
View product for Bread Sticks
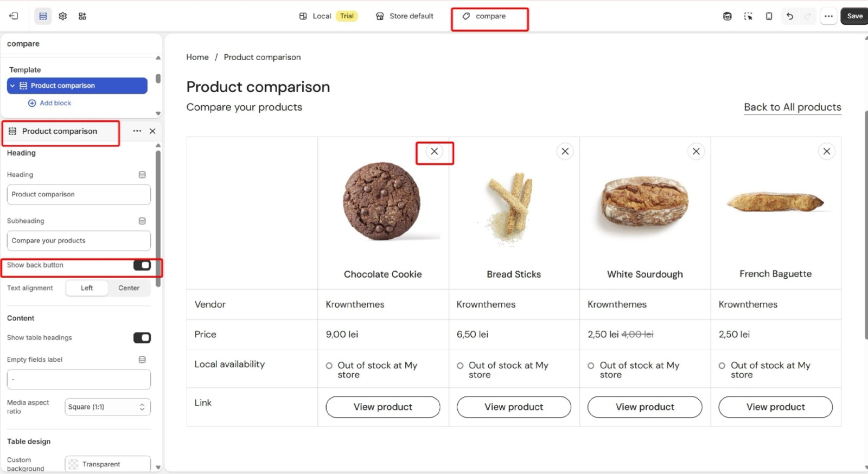pos(514,407)
